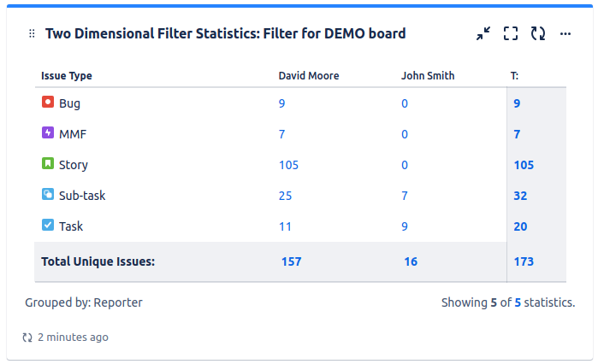The width and height of the screenshot is (598, 364).
Task: Open John Smith's 7 Sub-task issues
Action: [405, 196]
